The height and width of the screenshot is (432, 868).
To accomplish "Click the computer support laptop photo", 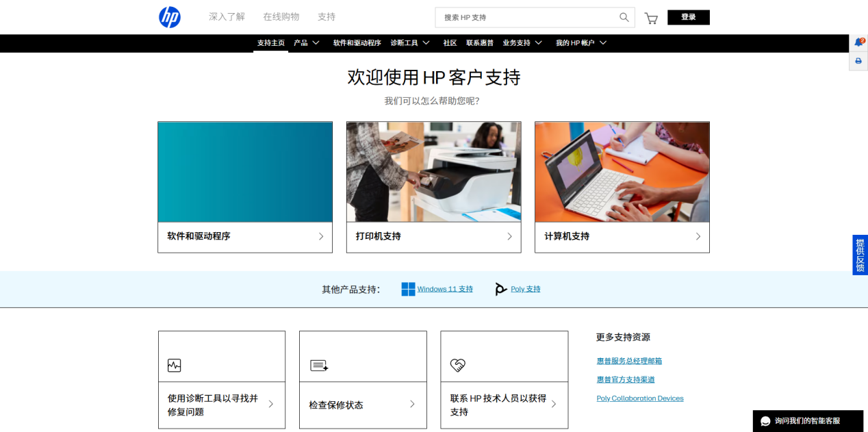I will point(622,172).
